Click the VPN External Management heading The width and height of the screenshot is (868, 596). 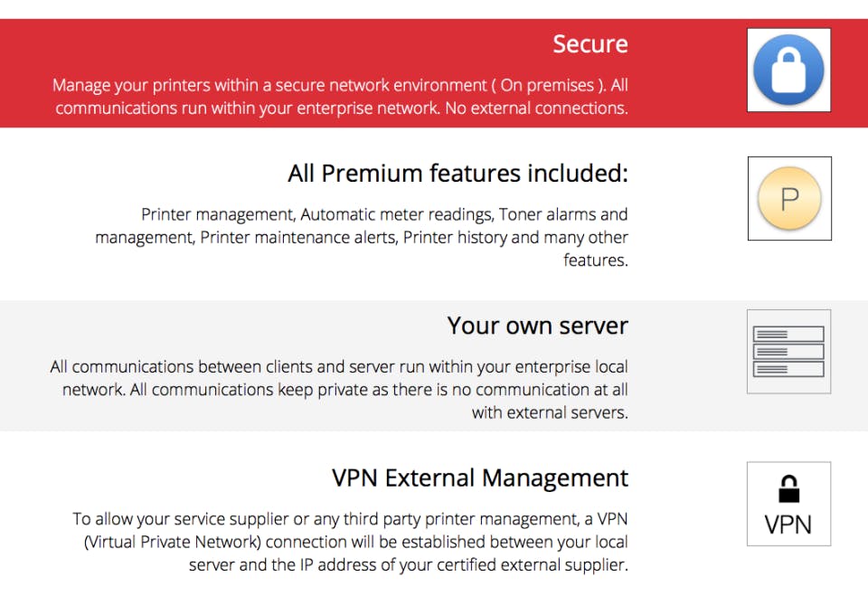[x=479, y=478]
